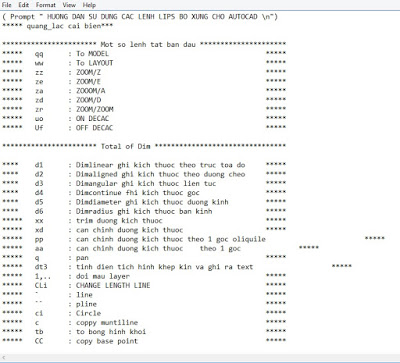Click the text 'ZOOM/ZOOM'
This screenshot has width=400, height=363.
point(95,109)
